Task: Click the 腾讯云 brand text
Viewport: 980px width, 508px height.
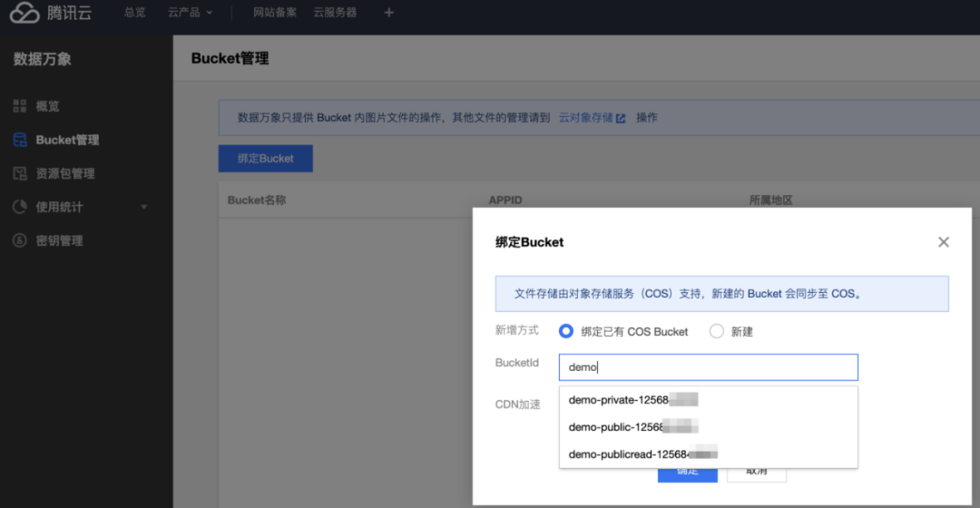Action: click(x=69, y=13)
